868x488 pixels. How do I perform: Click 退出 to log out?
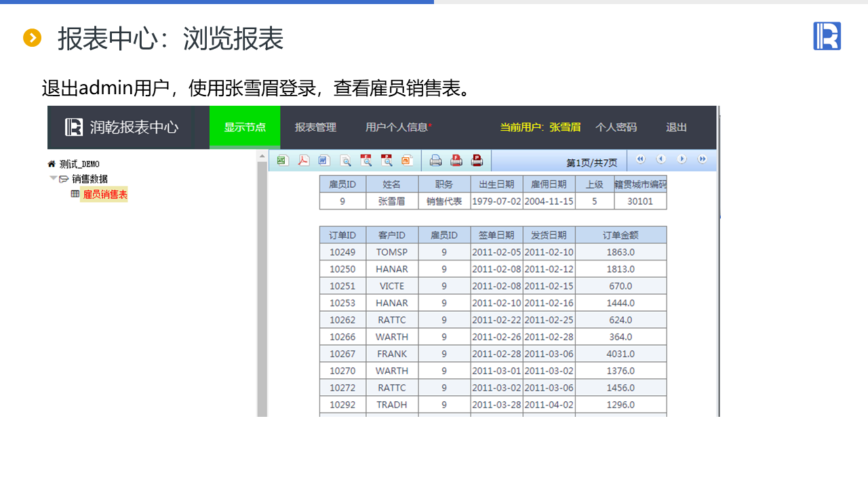pyautogui.click(x=676, y=127)
